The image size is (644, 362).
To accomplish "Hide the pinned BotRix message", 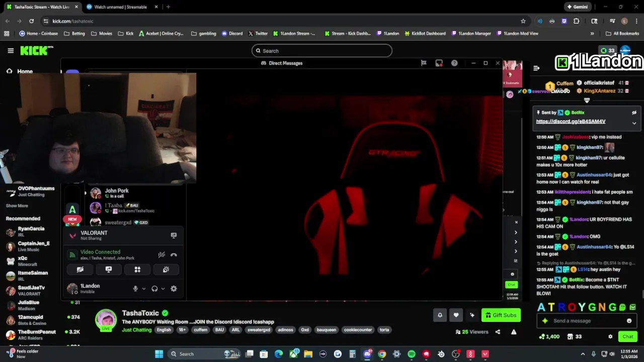I will click(634, 113).
